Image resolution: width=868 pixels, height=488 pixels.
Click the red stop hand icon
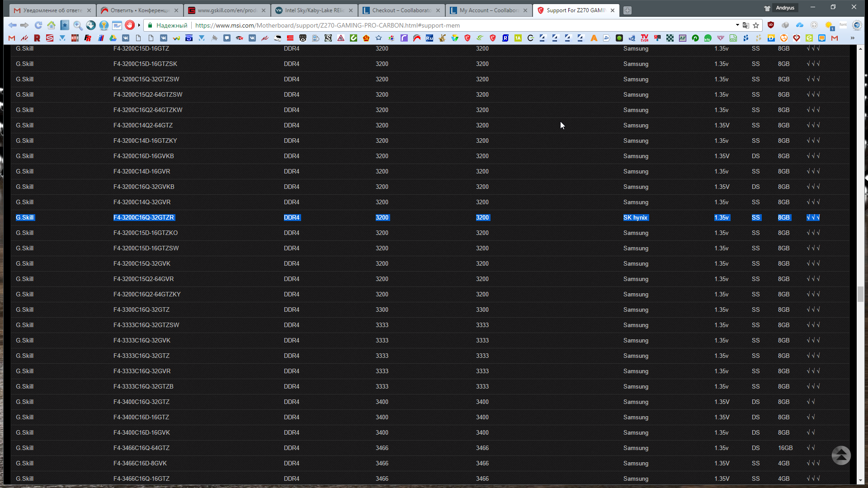coord(130,25)
